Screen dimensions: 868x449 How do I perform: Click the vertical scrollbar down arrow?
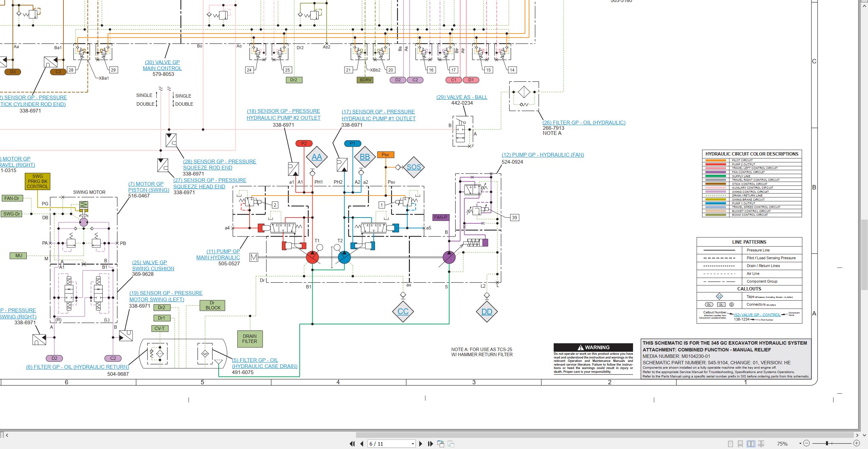click(x=865, y=435)
